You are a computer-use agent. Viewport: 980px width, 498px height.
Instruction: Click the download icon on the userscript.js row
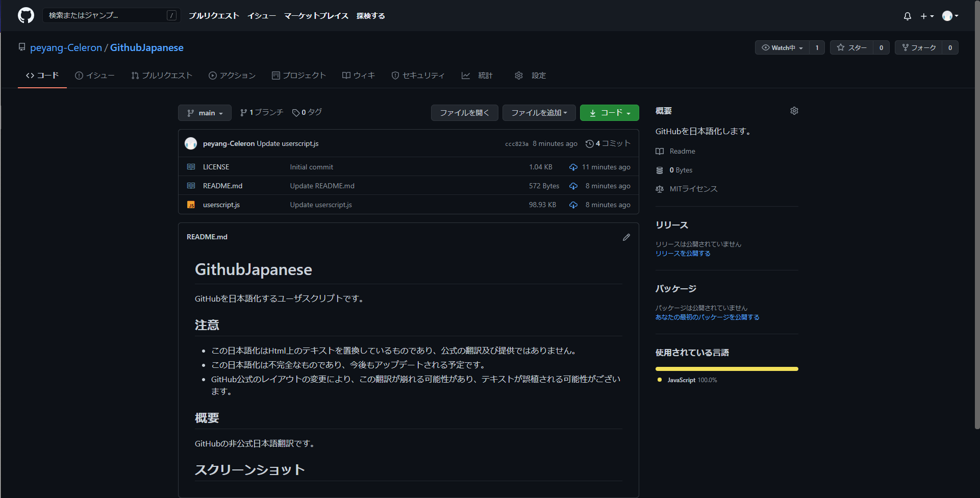pos(573,205)
